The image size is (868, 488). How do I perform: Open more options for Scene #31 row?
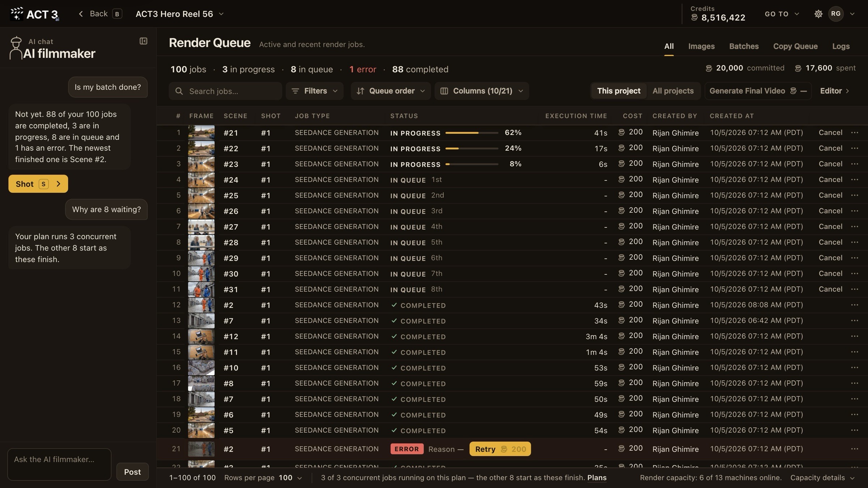point(855,289)
